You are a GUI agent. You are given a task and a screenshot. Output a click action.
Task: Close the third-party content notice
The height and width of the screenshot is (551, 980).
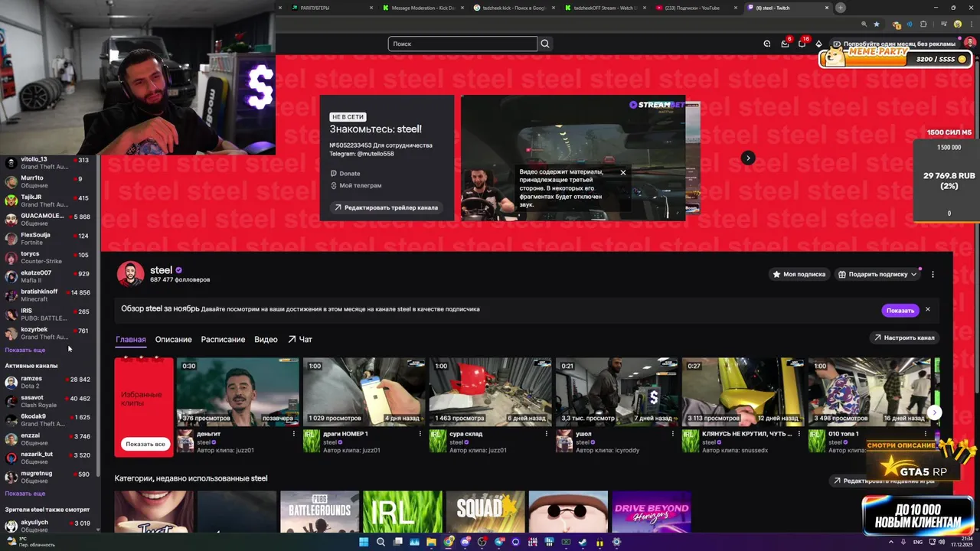623,172
